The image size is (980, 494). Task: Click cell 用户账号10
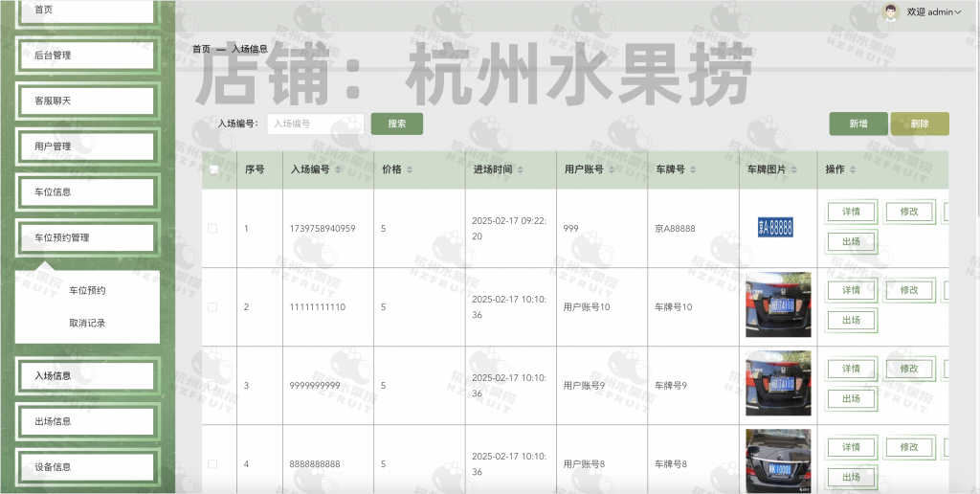(x=587, y=307)
